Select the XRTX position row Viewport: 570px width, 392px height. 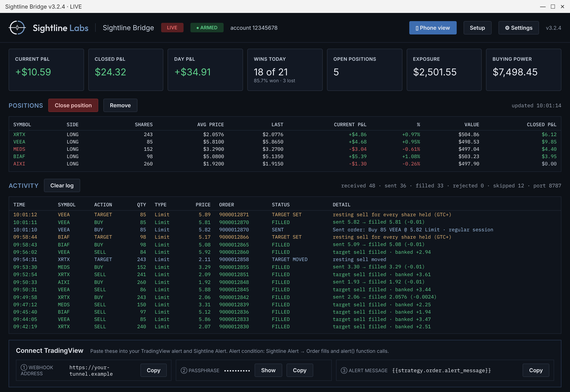click(x=285, y=134)
